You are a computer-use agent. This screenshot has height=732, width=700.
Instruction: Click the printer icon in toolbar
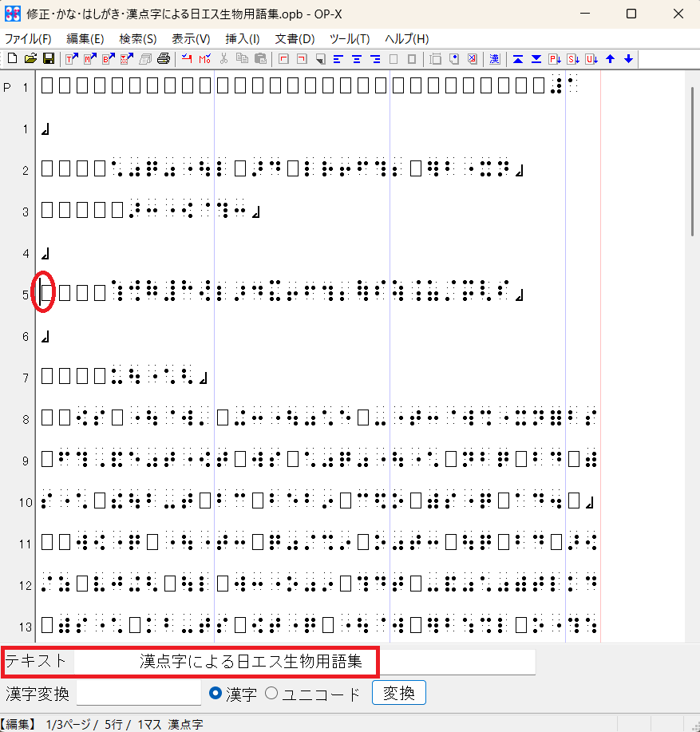164,59
